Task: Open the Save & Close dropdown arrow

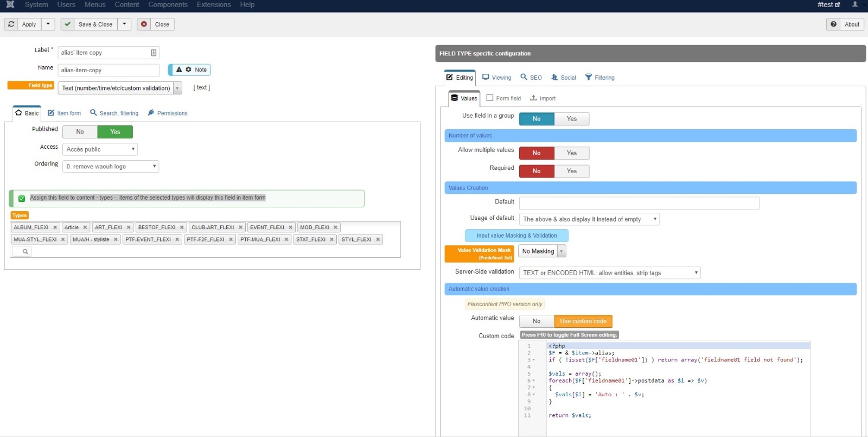Action: click(124, 24)
